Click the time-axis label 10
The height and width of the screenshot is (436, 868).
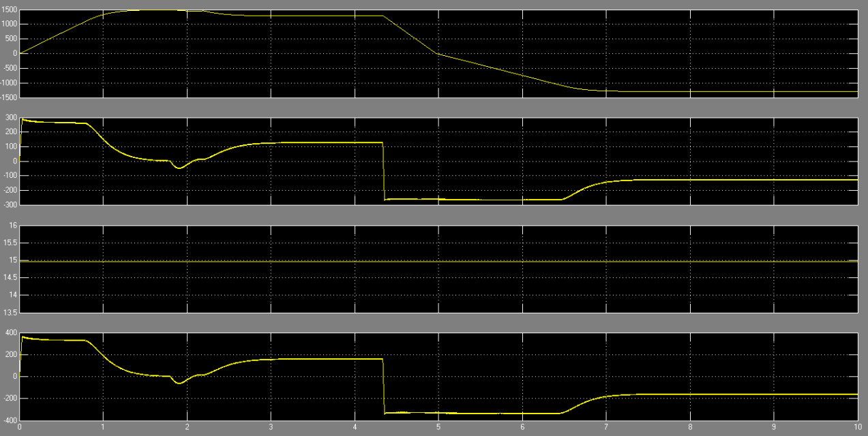click(x=856, y=427)
